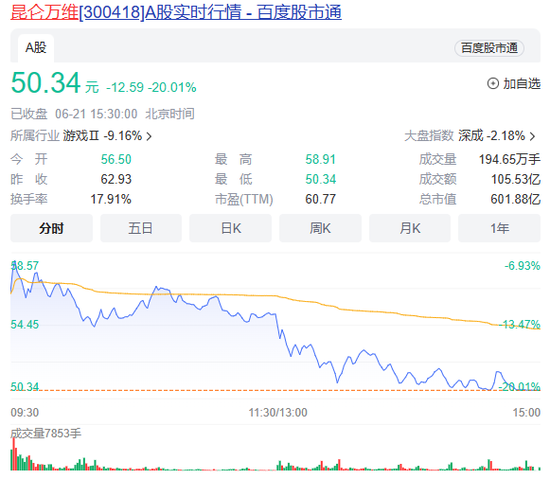Click the 百度股市通 badge button
The height and width of the screenshot is (479, 550).
489,48
